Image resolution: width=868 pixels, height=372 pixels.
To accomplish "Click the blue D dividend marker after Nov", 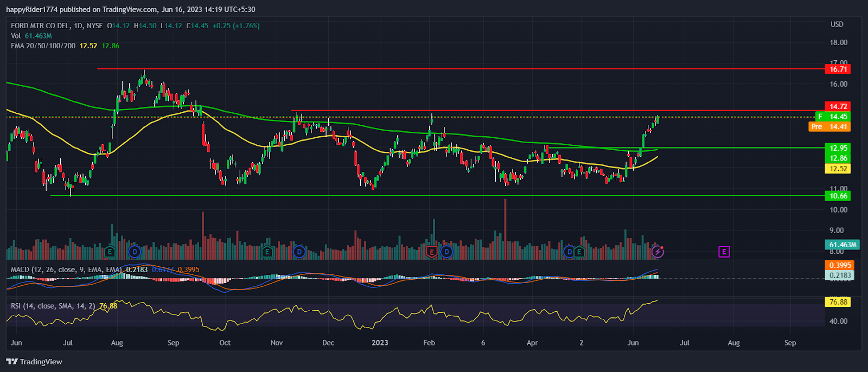I will tap(299, 252).
